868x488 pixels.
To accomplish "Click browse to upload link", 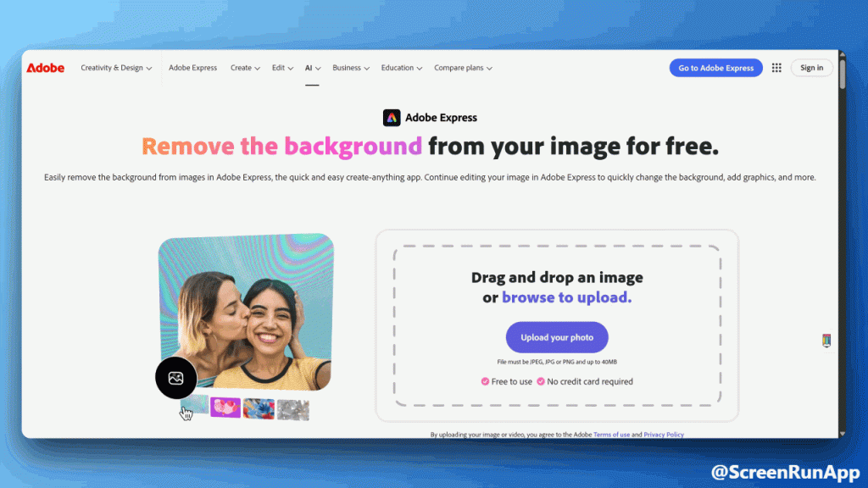I will [566, 297].
